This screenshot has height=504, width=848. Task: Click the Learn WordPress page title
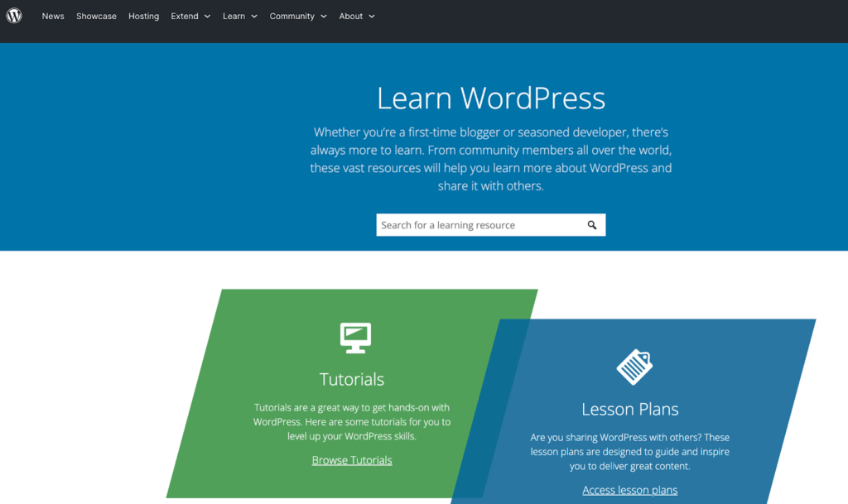click(491, 98)
